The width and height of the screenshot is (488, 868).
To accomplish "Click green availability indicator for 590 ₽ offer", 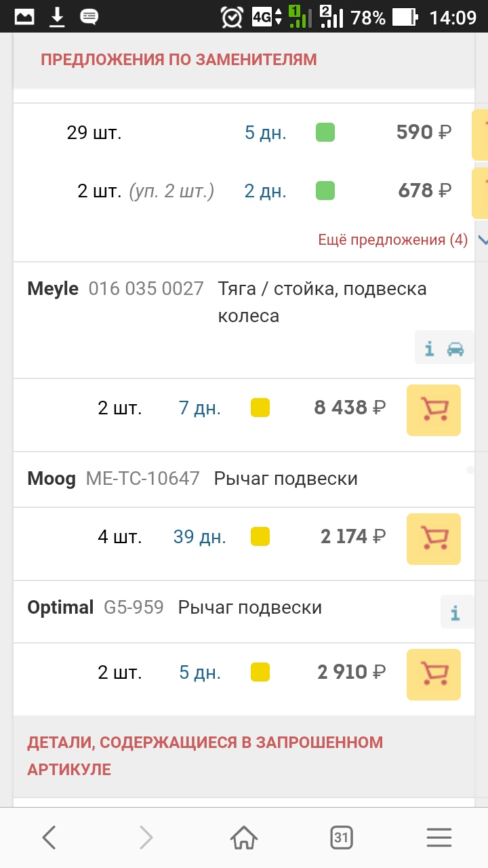I will (x=325, y=132).
